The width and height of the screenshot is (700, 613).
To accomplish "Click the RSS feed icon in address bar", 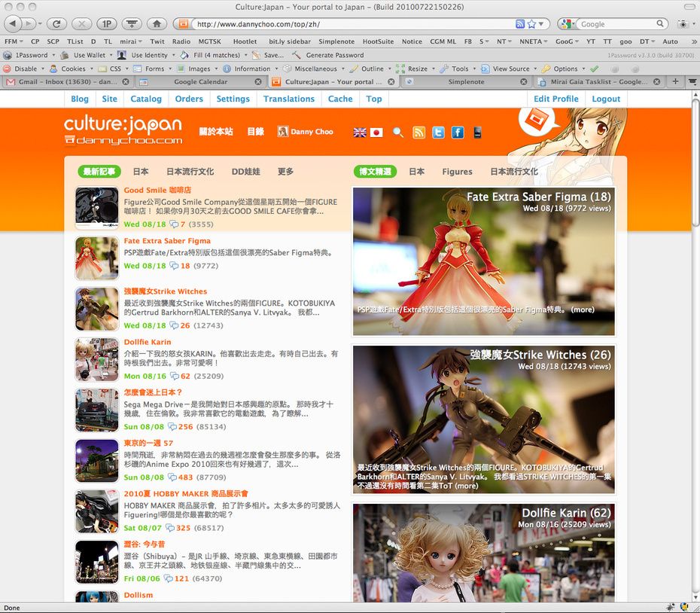I will click(x=519, y=24).
